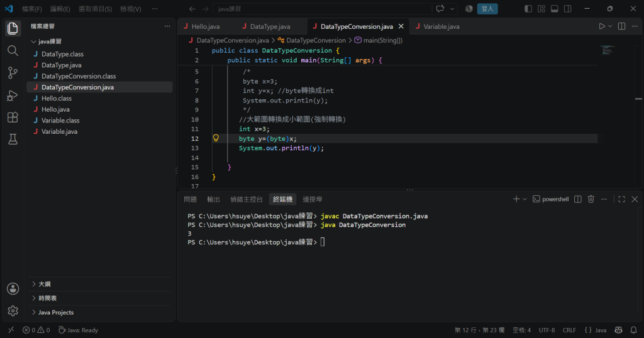Change the UTF-8 encoding setting
Image resolution: width=644 pixels, height=338 pixels.
point(547,330)
